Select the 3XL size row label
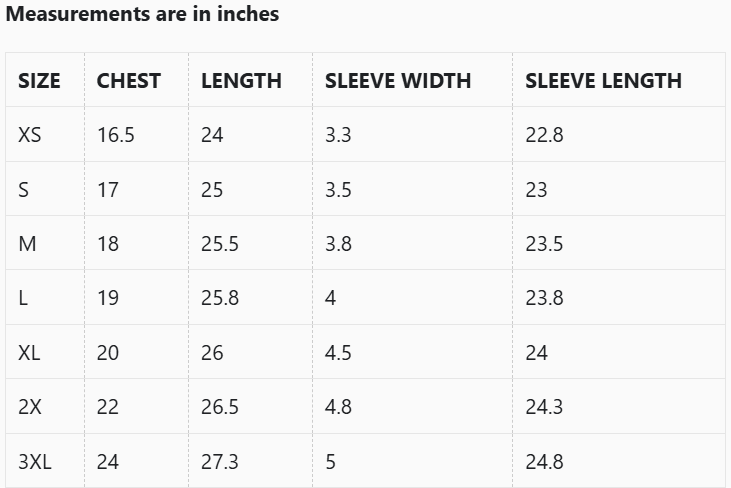This screenshot has height=488, width=731. point(36,462)
